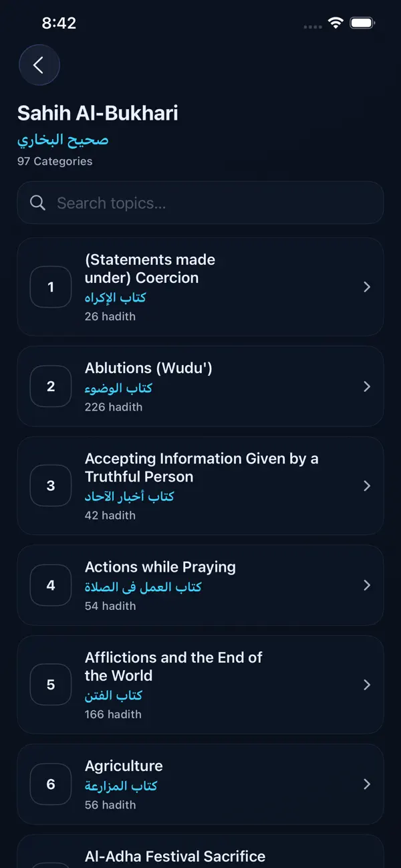Image resolution: width=401 pixels, height=868 pixels.
Task: Tap the chevron for Actions while Praying
Action: (x=367, y=585)
